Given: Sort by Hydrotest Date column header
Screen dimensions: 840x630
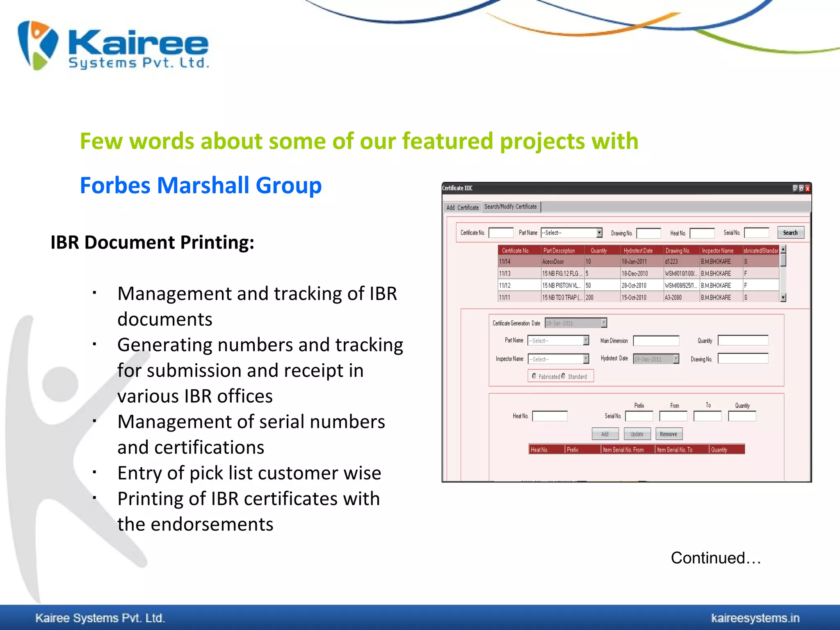Looking at the screenshot, I should click(x=642, y=250).
